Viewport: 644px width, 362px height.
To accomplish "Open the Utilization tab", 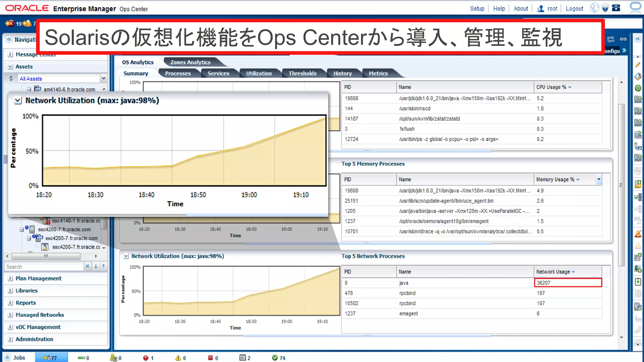I will 259,73.
